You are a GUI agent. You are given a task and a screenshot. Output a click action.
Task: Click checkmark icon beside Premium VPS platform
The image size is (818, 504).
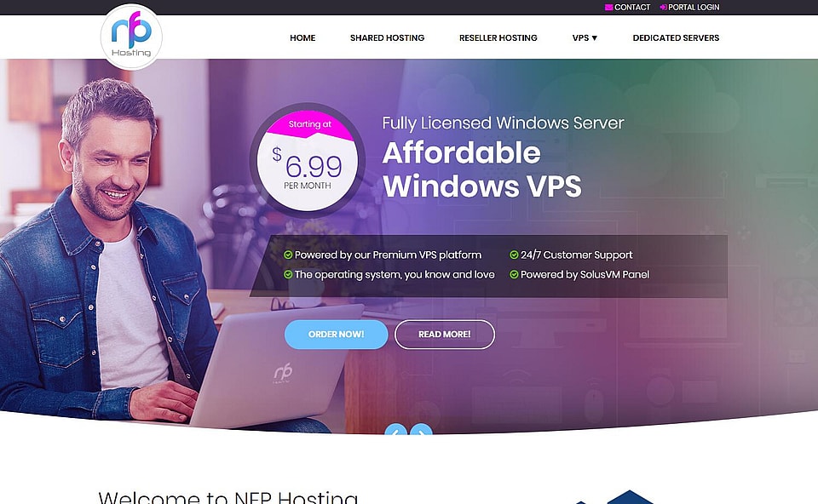[x=288, y=255]
